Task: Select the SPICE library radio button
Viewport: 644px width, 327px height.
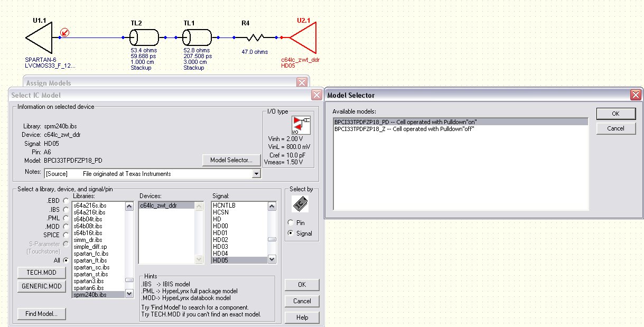Action: (66, 235)
